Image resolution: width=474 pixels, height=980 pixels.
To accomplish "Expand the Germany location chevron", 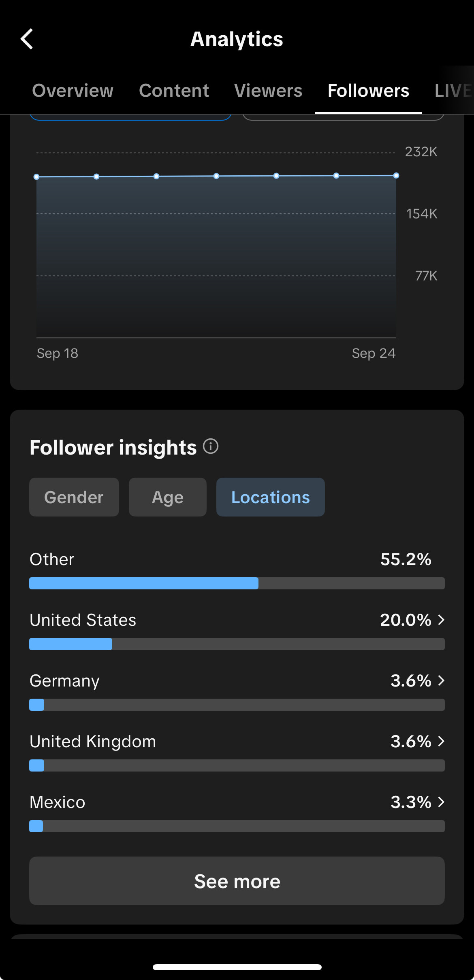I will point(441,680).
